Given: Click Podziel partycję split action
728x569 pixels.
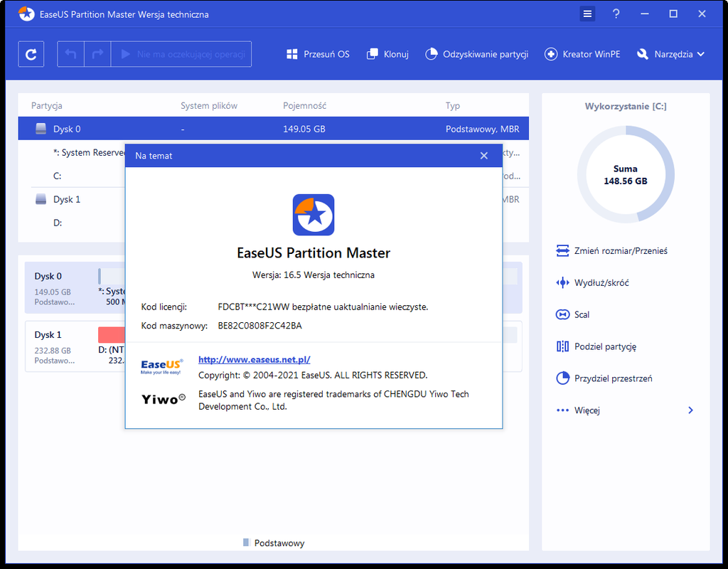Looking at the screenshot, I should 596,346.
